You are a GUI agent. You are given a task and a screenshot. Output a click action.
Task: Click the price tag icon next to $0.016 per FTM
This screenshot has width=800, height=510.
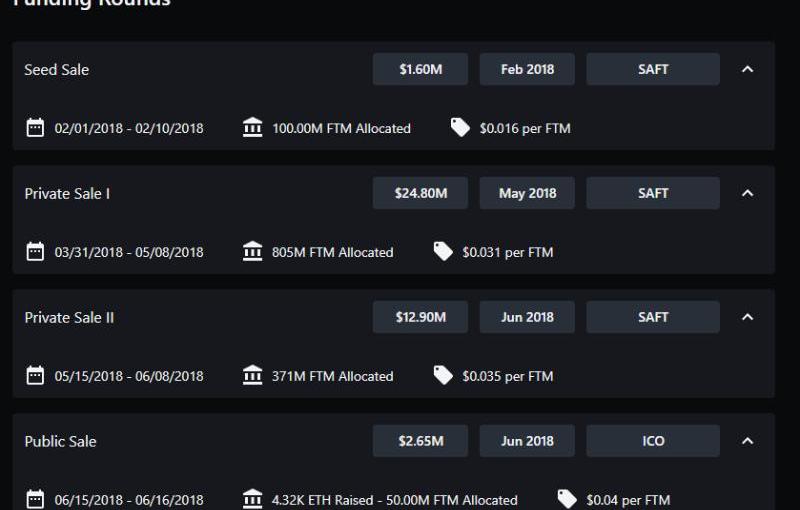(x=460, y=128)
